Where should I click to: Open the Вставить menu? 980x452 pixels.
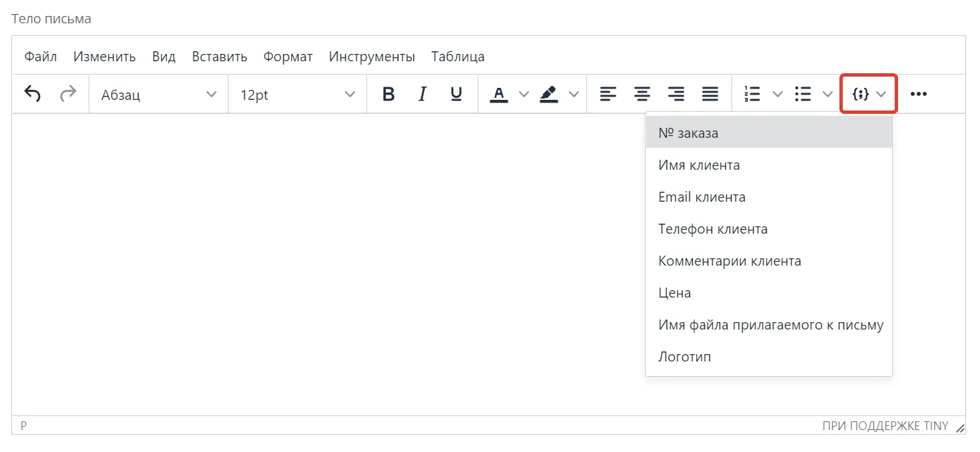tap(219, 57)
